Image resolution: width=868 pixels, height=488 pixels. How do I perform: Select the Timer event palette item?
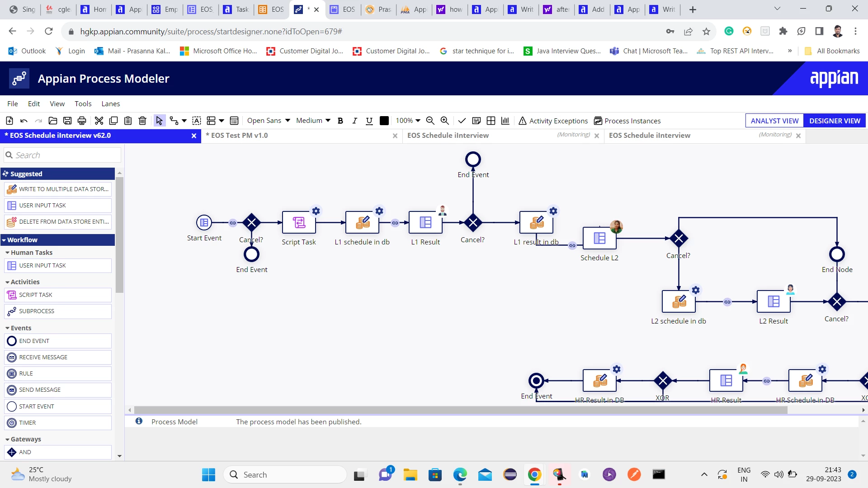tap(58, 423)
